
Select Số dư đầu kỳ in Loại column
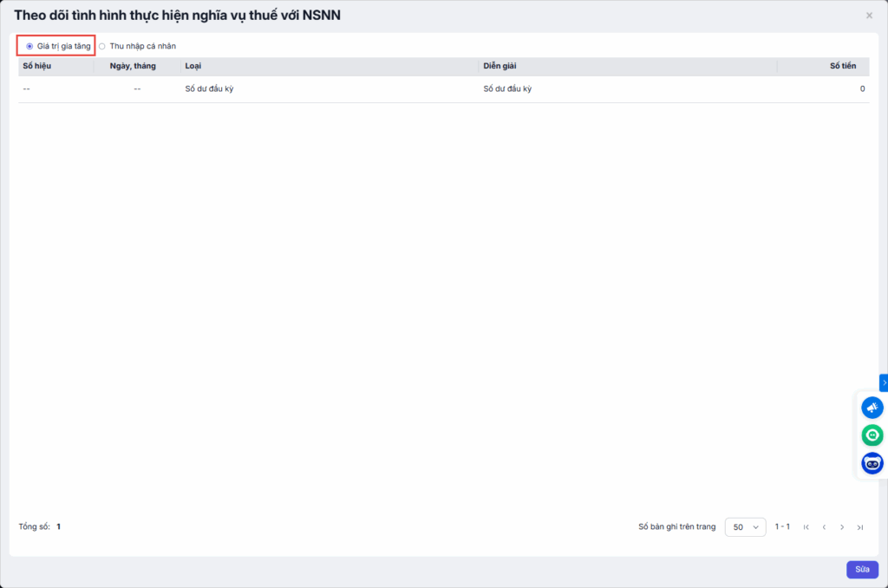[209, 89]
